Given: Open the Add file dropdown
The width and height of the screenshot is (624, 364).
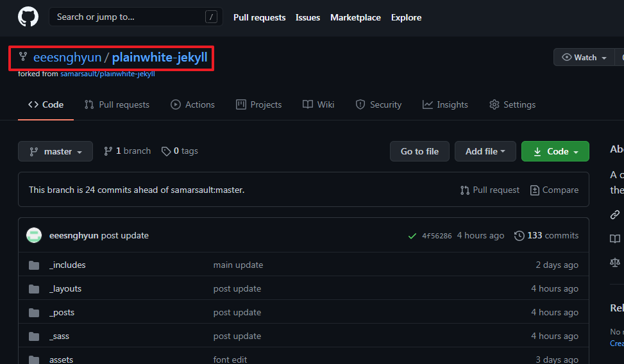Looking at the screenshot, I should click(x=485, y=151).
